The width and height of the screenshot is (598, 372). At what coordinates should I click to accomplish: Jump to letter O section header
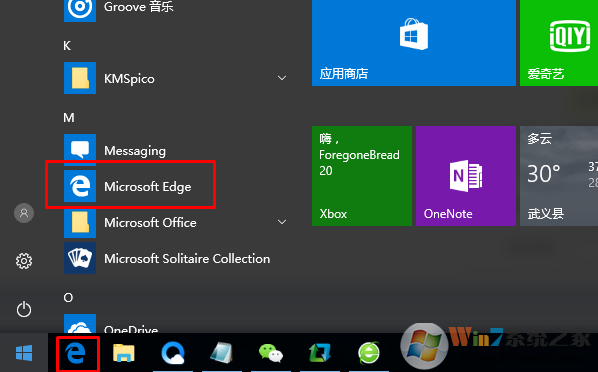pyautogui.click(x=68, y=297)
